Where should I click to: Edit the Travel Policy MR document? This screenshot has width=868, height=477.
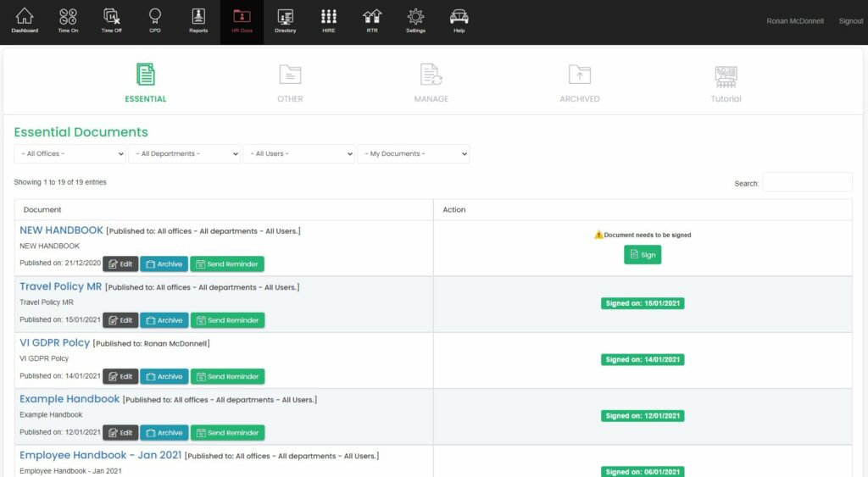(120, 320)
